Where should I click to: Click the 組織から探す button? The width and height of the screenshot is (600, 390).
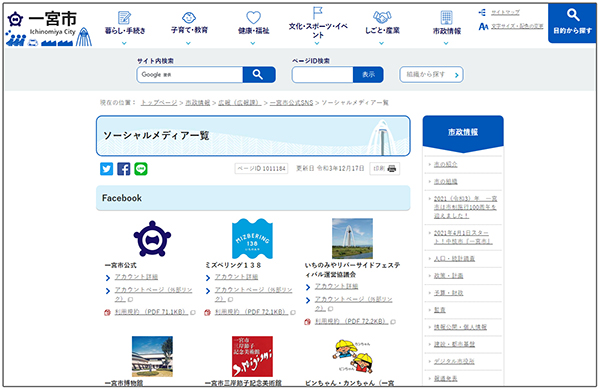click(x=431, y=75)
